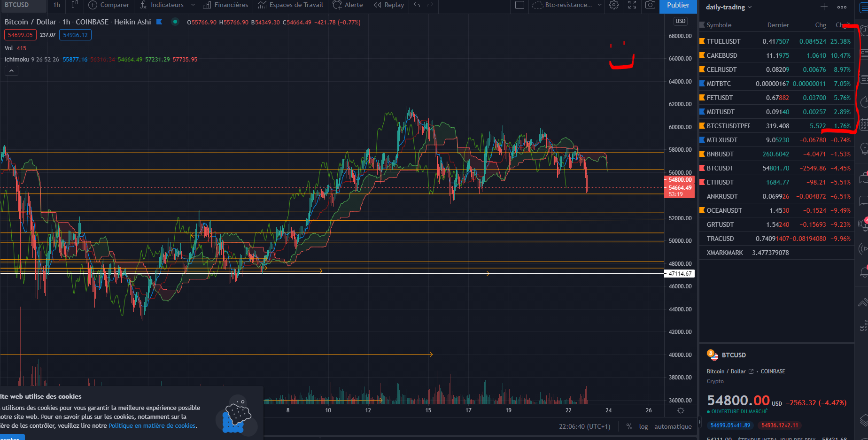
Task: Select the Vol indicator legend
Action: point(8,48)
